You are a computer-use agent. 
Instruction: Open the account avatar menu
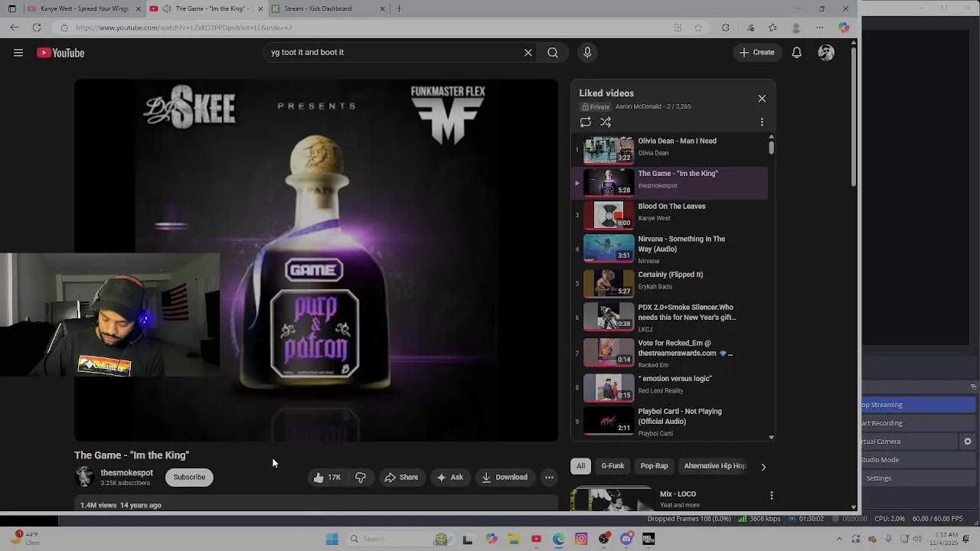click(826, 53)
